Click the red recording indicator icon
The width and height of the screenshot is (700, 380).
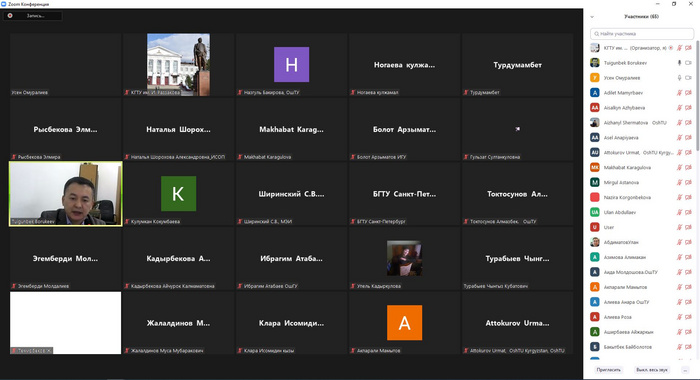(x=10, y=16)
